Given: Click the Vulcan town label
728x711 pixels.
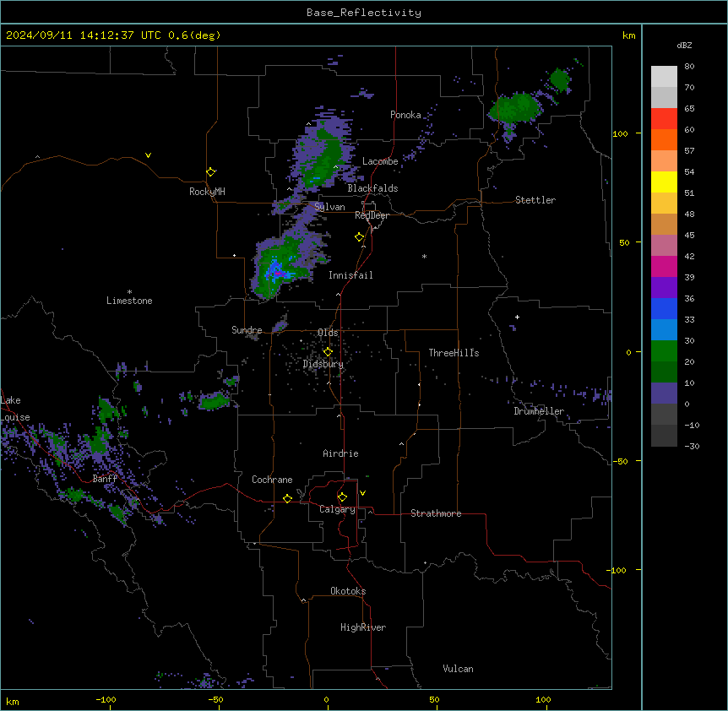Looking at the screenshot, I should [458, 669].
